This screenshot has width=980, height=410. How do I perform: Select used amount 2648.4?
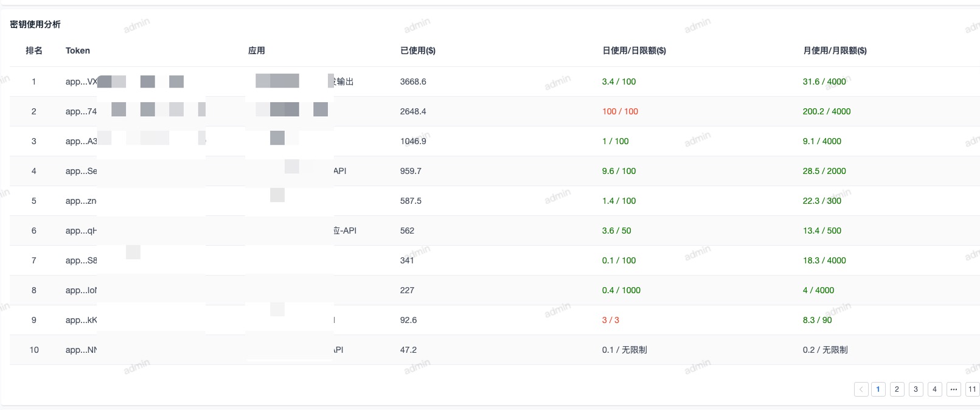[x=413, y=111]
